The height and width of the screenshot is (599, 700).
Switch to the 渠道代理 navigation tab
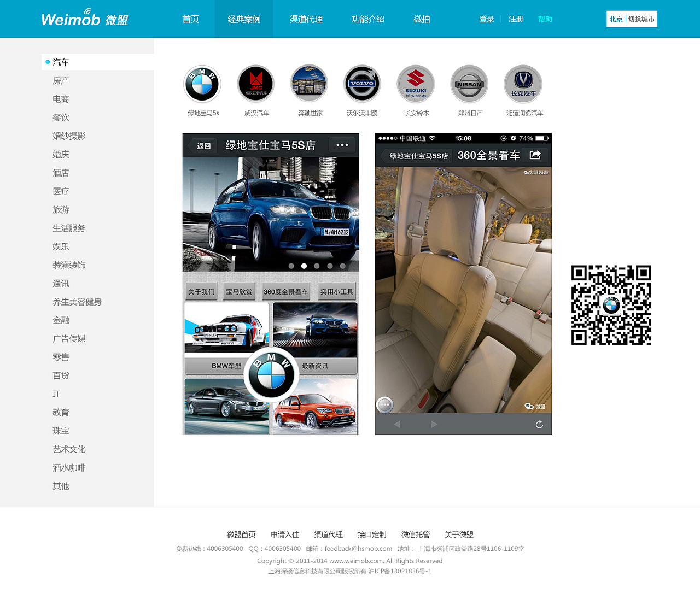click(x=306, y=19)
